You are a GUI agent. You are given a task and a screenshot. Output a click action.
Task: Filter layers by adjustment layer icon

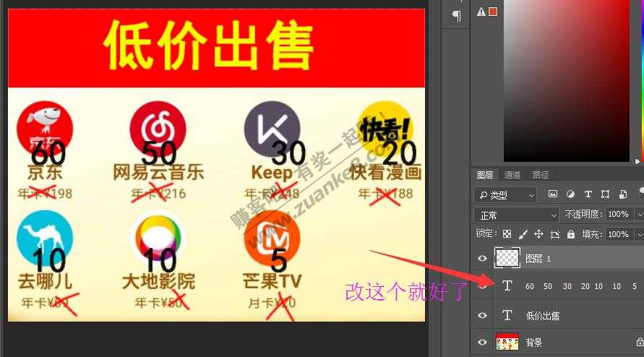point(570,194)
